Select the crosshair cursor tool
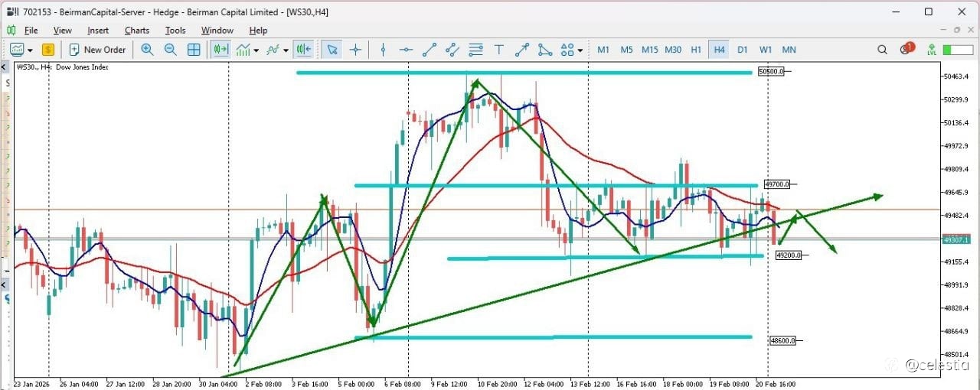Viewport: 980px width, 390px height. (x=355, y=50)
